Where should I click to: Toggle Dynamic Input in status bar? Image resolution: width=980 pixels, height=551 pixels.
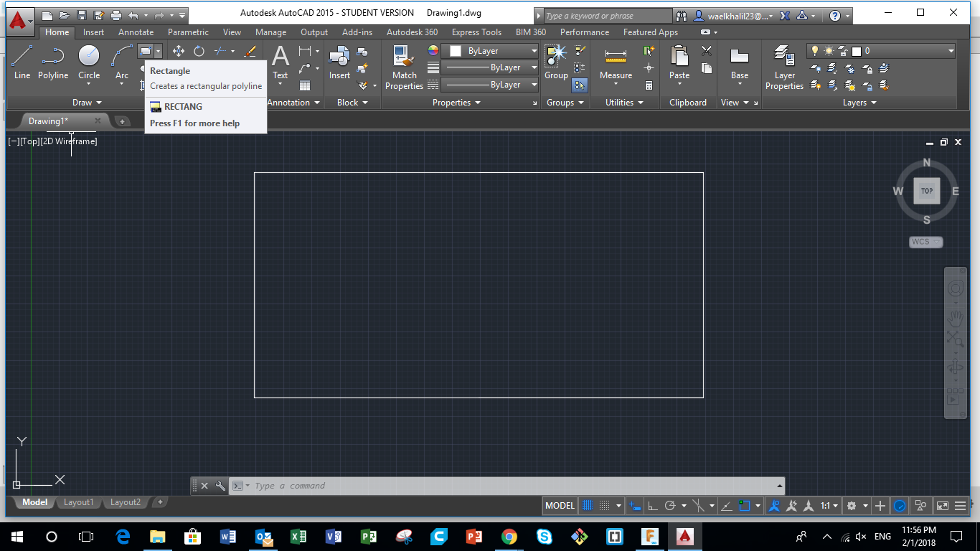tap(634, 506)
